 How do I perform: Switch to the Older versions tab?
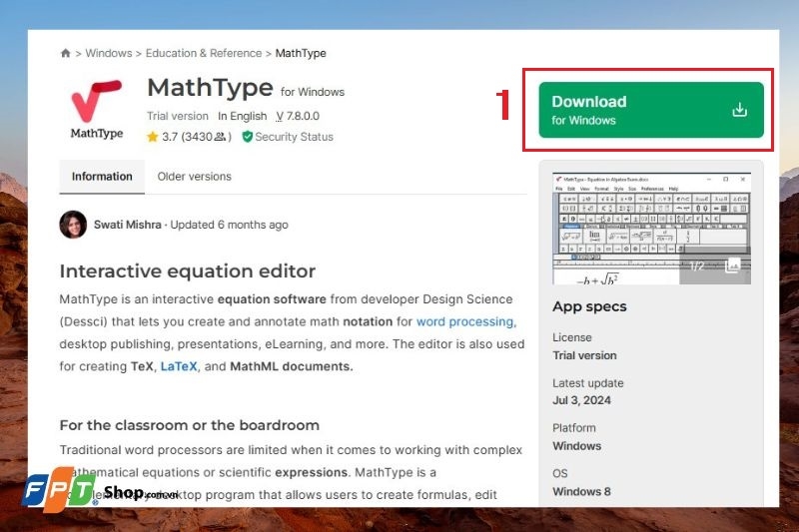click(194, 177)
